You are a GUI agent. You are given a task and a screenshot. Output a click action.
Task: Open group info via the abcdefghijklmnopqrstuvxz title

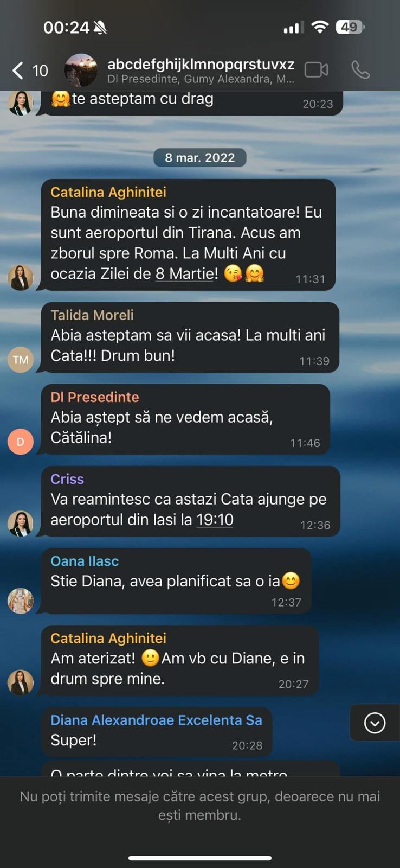click(x=201, y=64)
